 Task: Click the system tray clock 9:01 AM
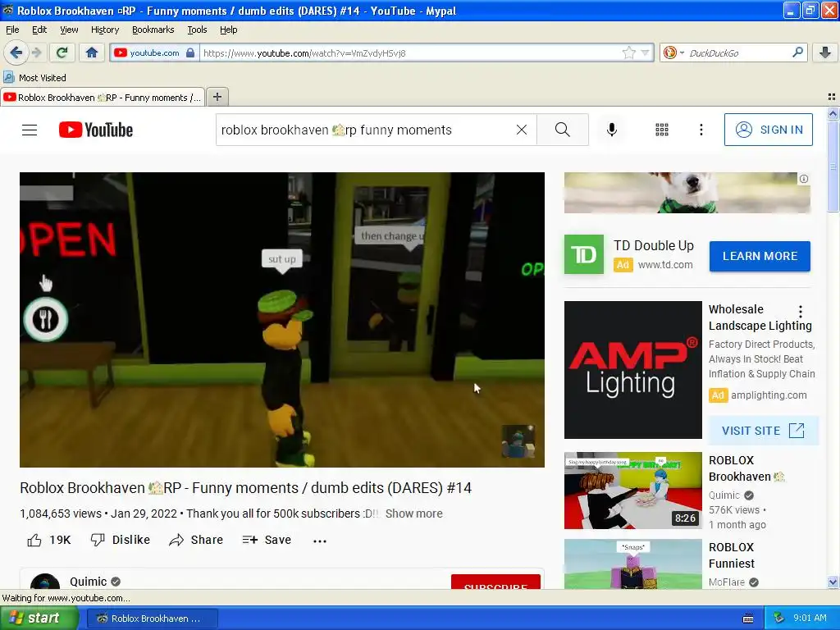[810, 618]
